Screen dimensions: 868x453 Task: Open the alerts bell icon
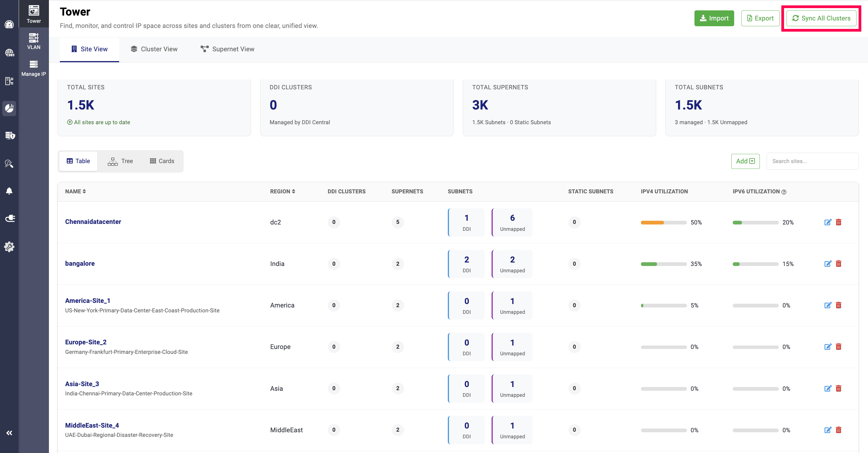pyautogui.click(x=9, y=191)
